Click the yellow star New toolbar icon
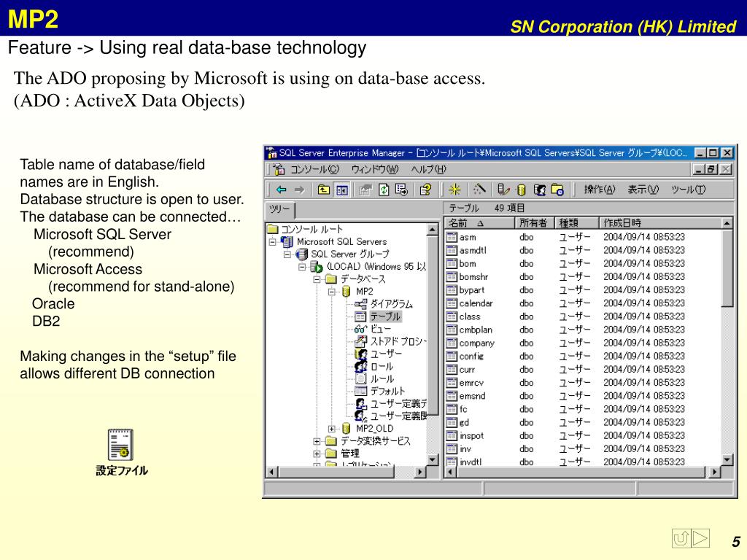 pyautogui.click(x=455, y=190)
